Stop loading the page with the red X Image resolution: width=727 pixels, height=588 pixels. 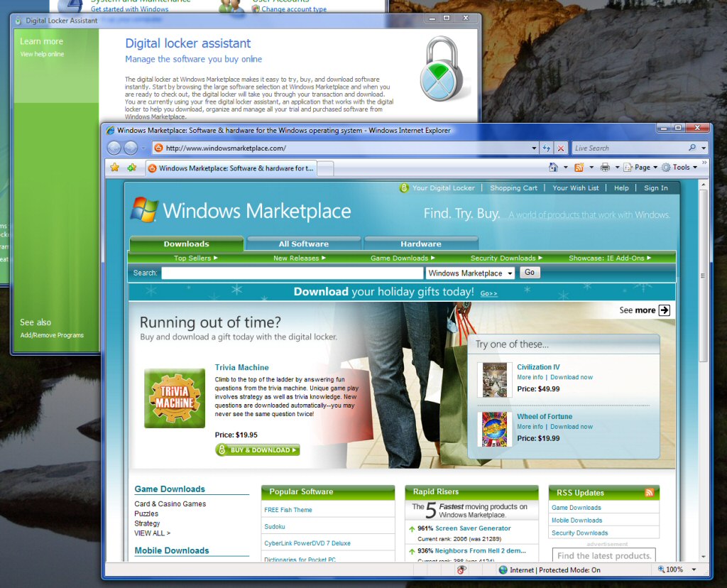[x=561, y=148]
